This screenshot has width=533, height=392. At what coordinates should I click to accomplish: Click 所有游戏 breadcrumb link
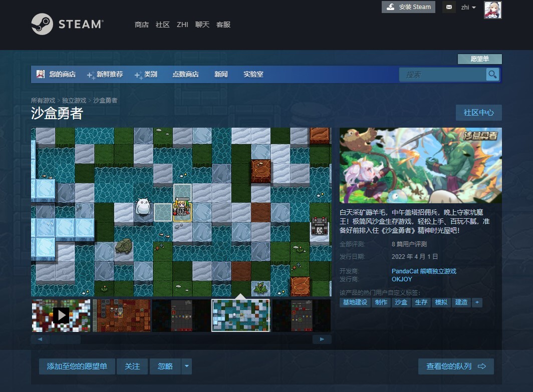point(43,101)
